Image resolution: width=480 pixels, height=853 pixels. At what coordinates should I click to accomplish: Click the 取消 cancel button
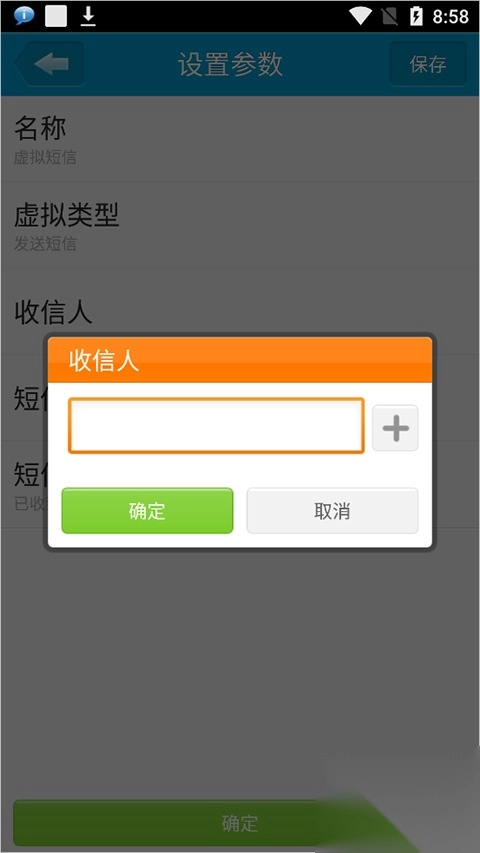333,511
